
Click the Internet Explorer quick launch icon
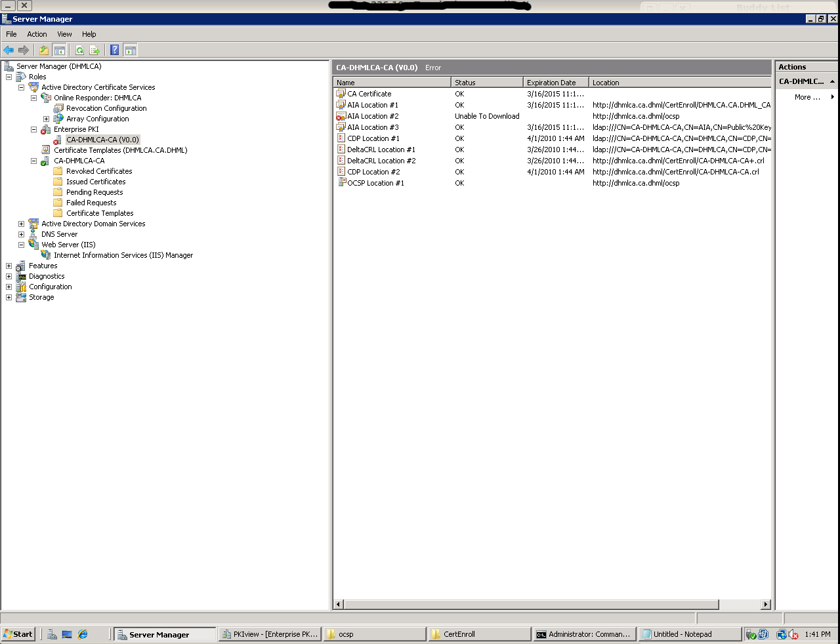pyautogui.click(x=83, y=634)
